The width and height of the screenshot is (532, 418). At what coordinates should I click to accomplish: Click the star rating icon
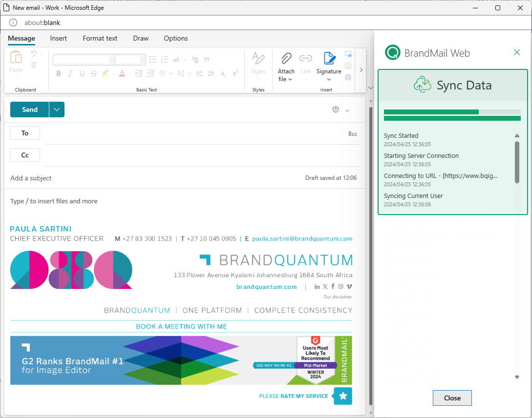[x=343, y=396]
